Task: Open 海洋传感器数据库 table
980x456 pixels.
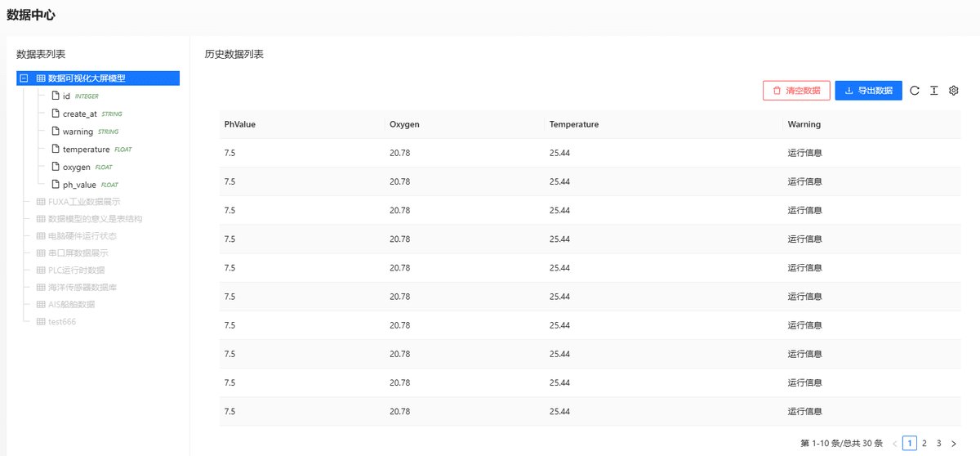Action: (82, 287)
